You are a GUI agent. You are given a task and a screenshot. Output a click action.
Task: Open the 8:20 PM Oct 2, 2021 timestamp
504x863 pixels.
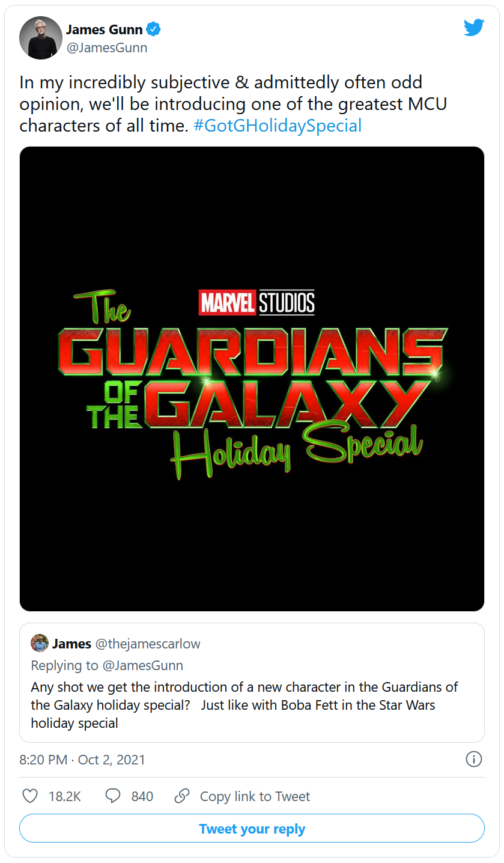[82, 759]
